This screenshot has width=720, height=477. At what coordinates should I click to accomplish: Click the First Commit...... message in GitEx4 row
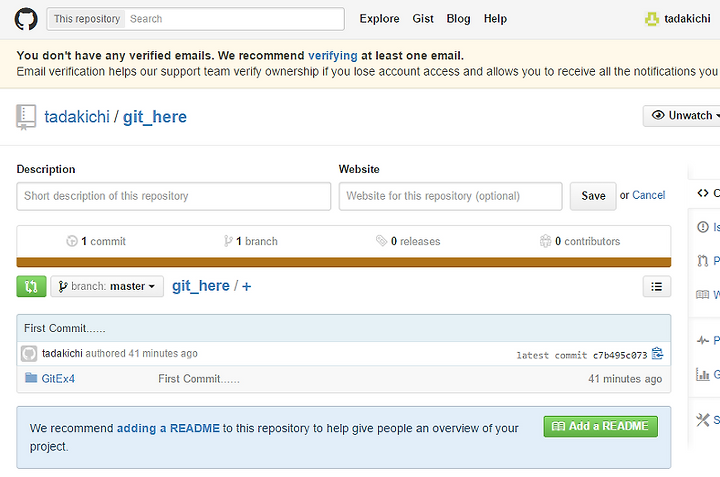click(199, 379)
